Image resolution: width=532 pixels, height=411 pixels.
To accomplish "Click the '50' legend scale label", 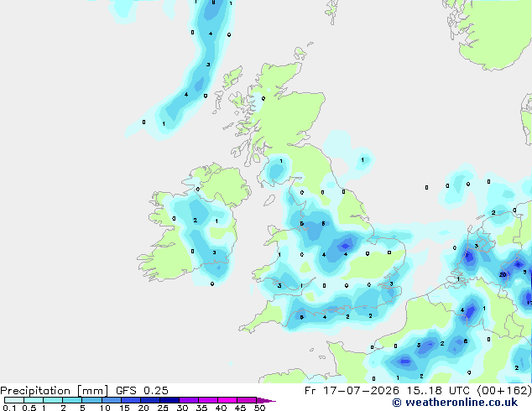I will [x=259, y=408].
